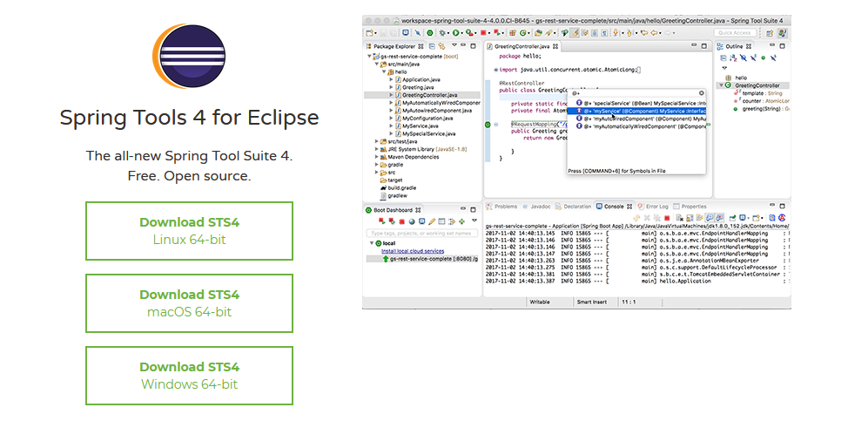Open the Spring Tool Suite screenshot image

pyautogui.click(x=576, y=162)
